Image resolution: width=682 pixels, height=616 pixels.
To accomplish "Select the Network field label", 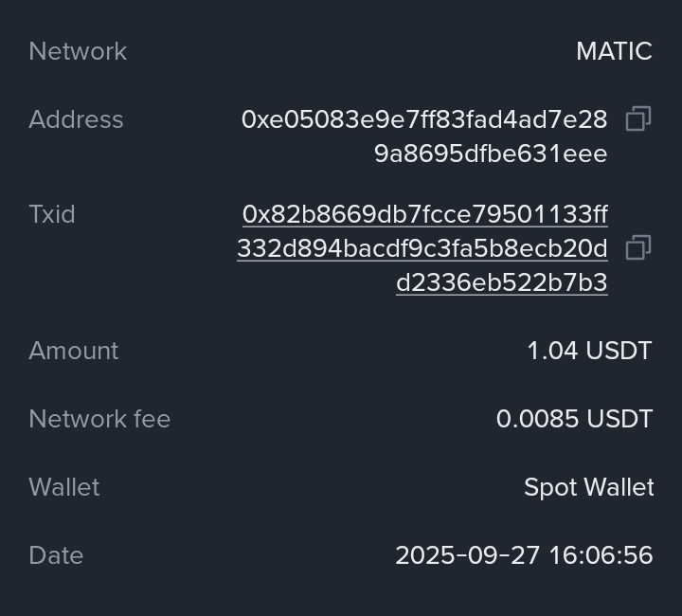I will tap(78, 51).
